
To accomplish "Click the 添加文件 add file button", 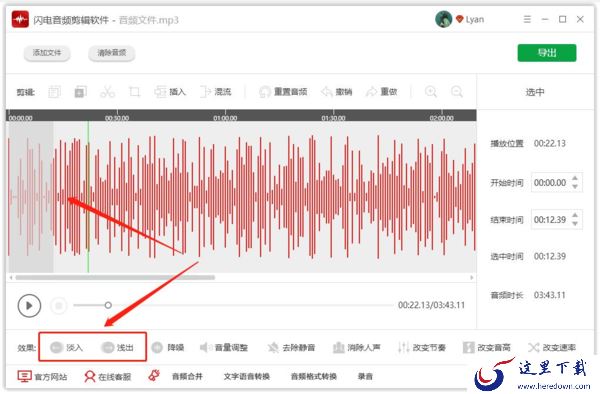I will [47, 53].
